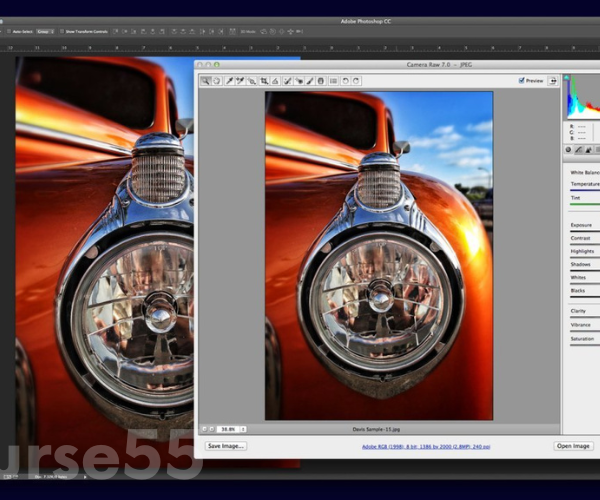Viewport: 600px width, 500px height.
Task: Open Camera Raw preferences dialog icon
Action: [334, 81]
